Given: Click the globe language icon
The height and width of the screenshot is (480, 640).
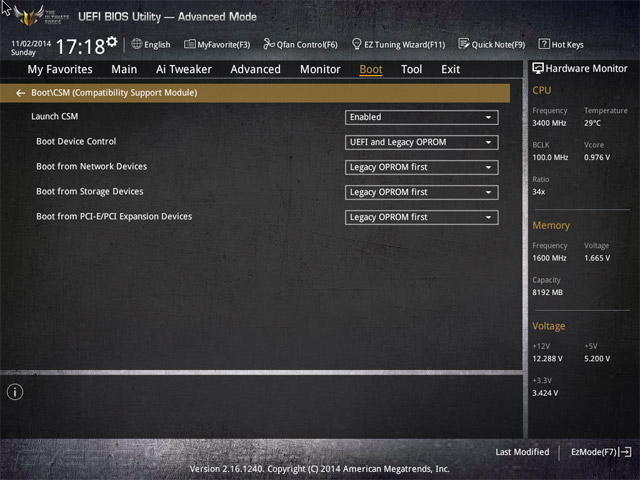Looking at the screenshot, I should [x=137, y=44].
